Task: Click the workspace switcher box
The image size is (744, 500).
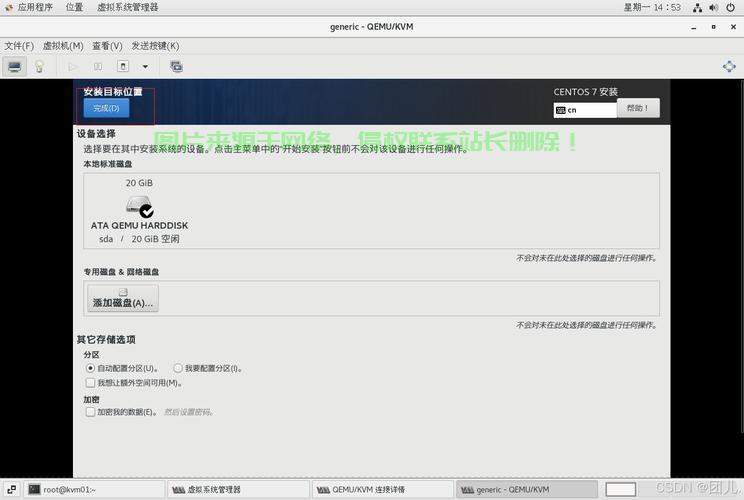Action: click(621, 490)
